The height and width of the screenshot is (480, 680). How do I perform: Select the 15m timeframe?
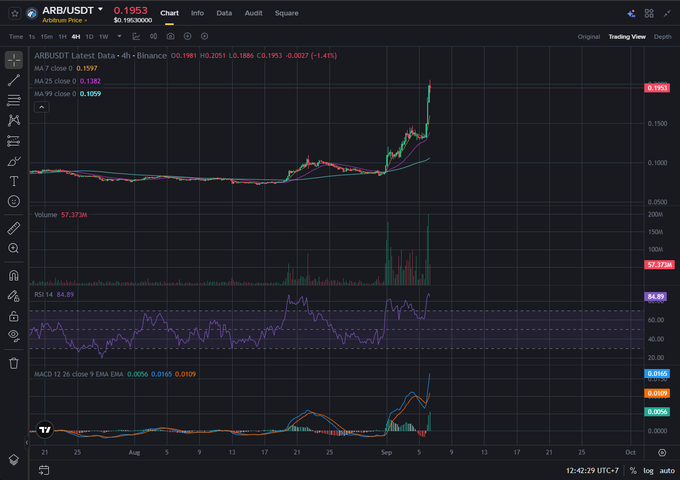click(46, 37)
